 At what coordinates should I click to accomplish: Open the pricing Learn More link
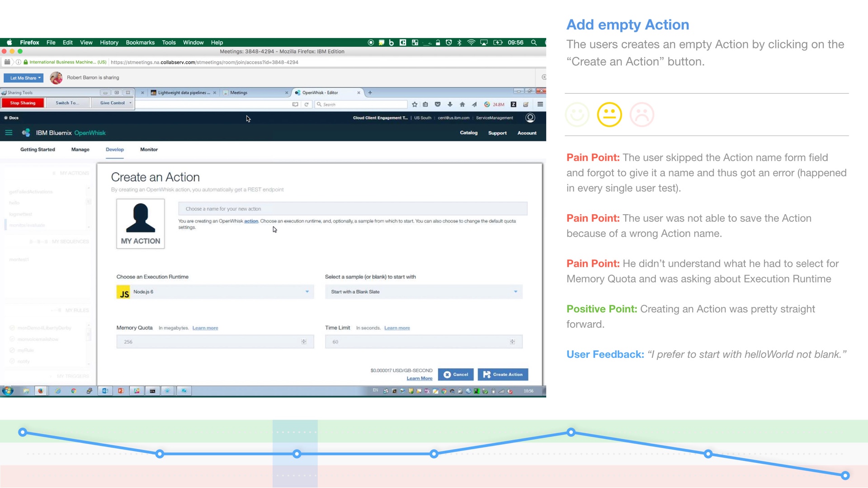pos(420,379)
